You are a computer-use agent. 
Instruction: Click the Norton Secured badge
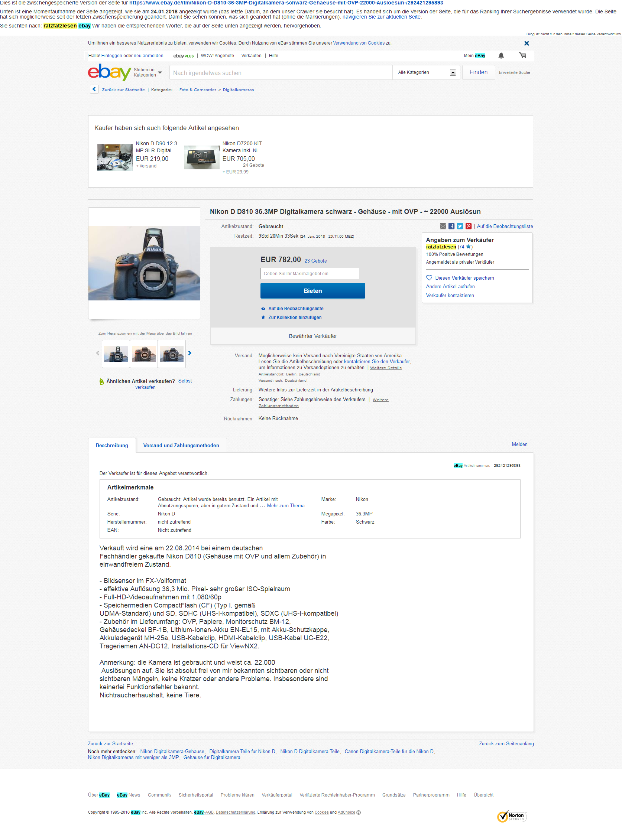tap(512, 816)
